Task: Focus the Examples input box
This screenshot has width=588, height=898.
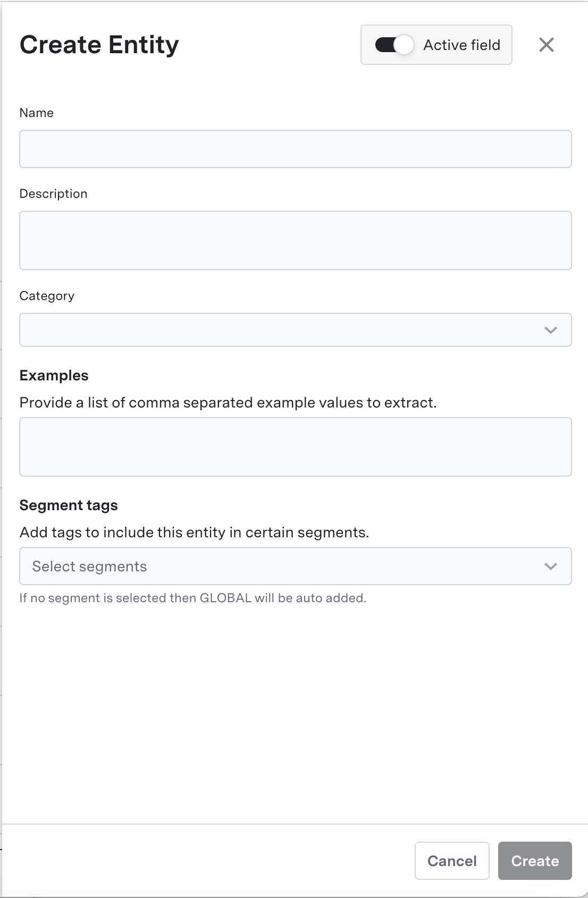Action: [x=295, y=446]
